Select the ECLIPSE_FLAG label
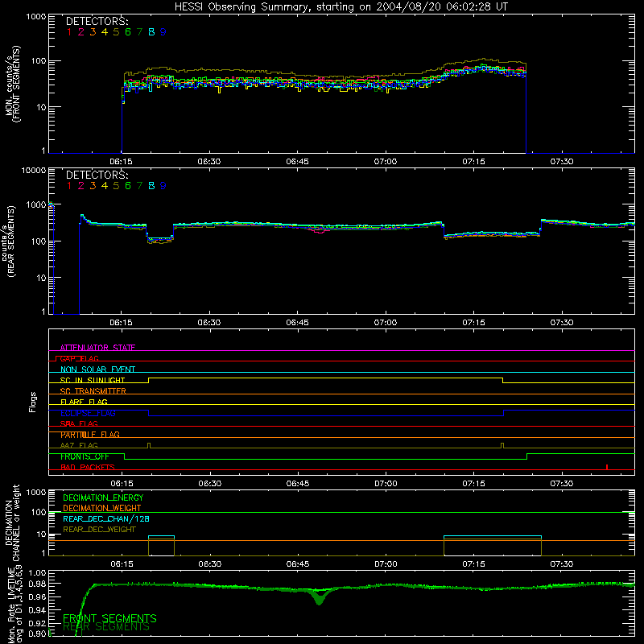Screen dimensions: 644x644 click(x=88, y=413)
